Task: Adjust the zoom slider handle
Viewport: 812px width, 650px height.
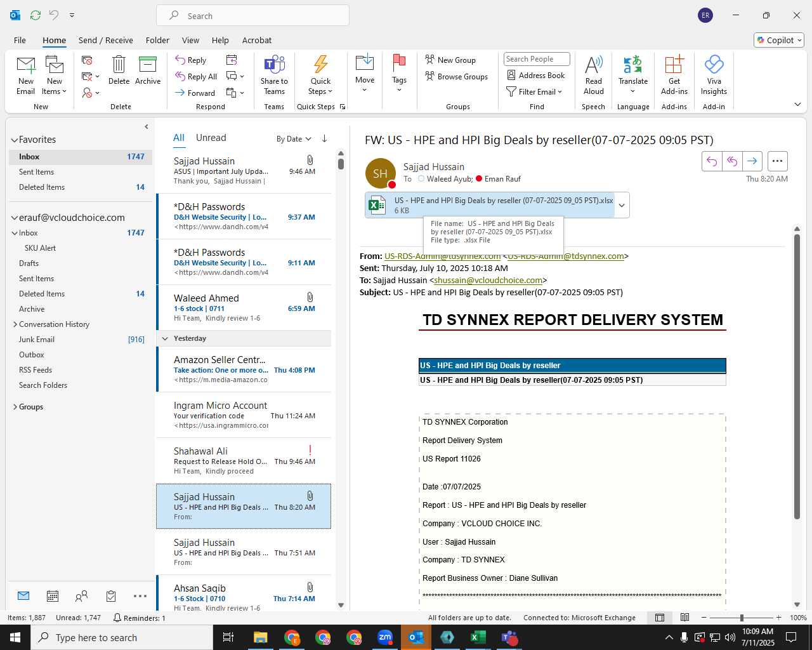Action: tap(741, 618)
